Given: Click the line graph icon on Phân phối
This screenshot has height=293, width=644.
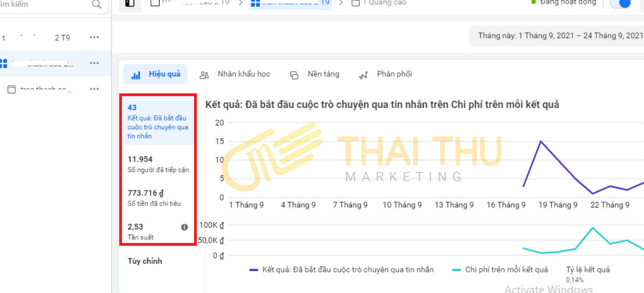Looking at the screenshot, I should [363, 75].
